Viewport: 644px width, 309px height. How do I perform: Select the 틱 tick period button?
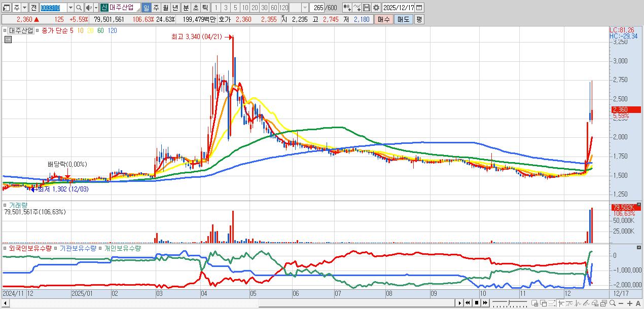pos(205,8)
